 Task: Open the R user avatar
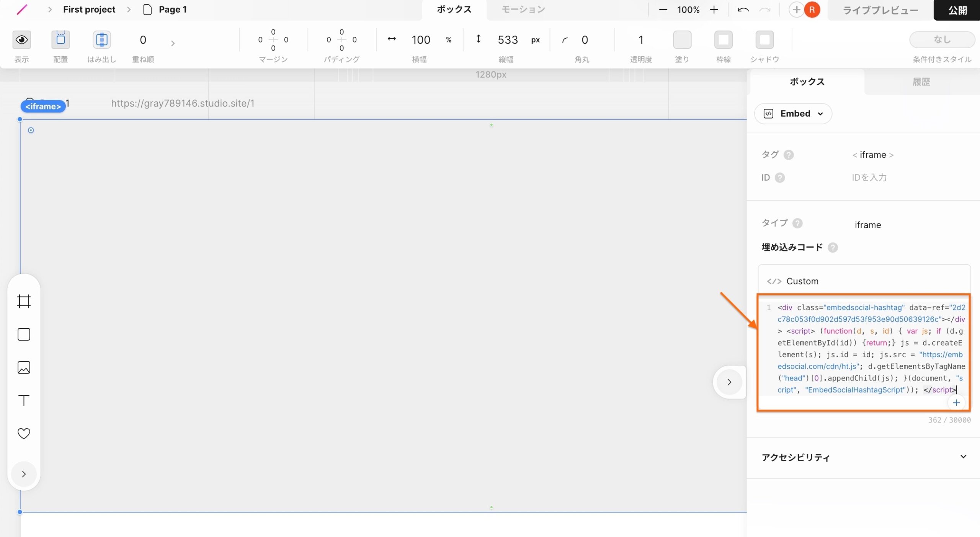[x=812, y=10]
